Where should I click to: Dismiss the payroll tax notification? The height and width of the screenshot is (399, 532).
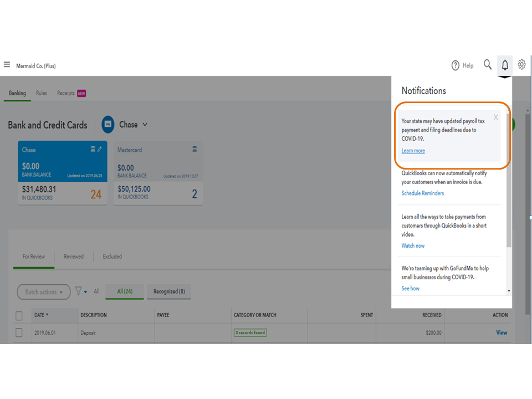[495, 117]
